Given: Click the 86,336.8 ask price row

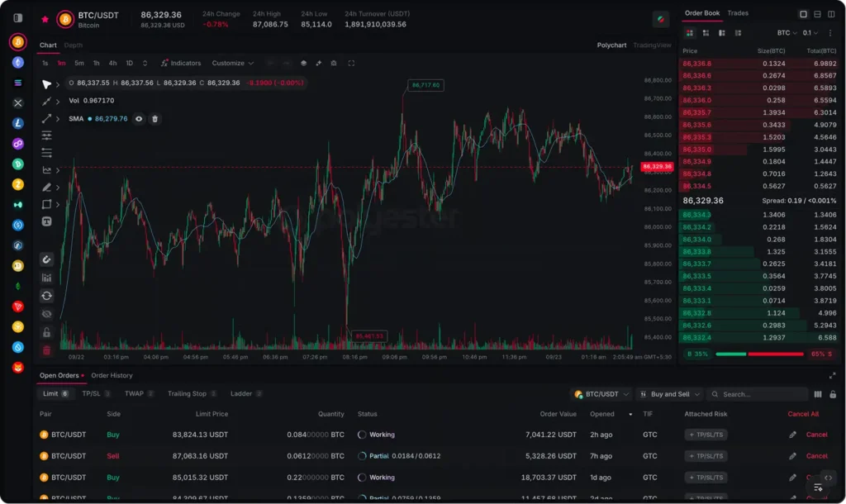Looking at the screenshot, I should [758, 64].
